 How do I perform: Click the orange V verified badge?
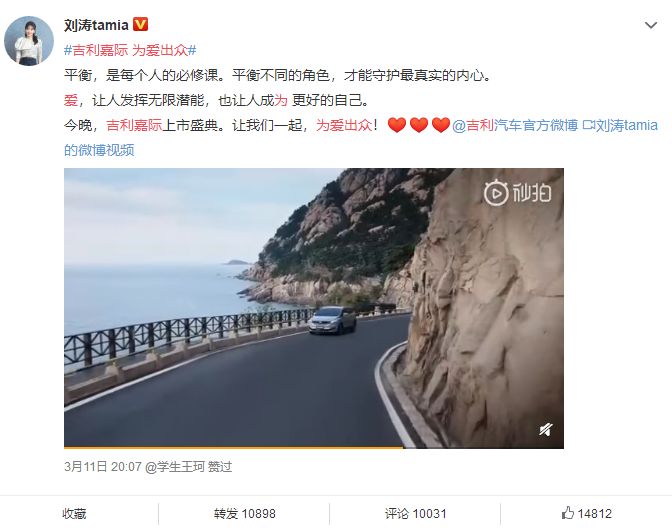pyautogui.click(x=141, y=24)
